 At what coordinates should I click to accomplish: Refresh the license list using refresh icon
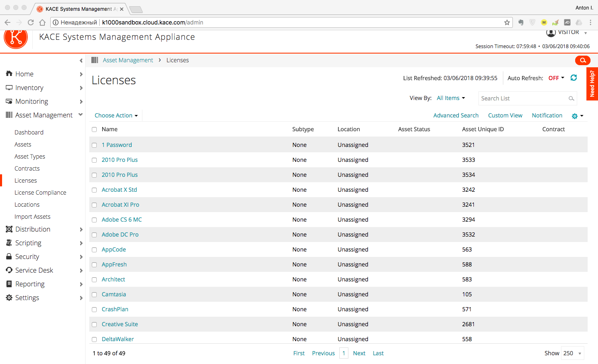coord(573,78)
